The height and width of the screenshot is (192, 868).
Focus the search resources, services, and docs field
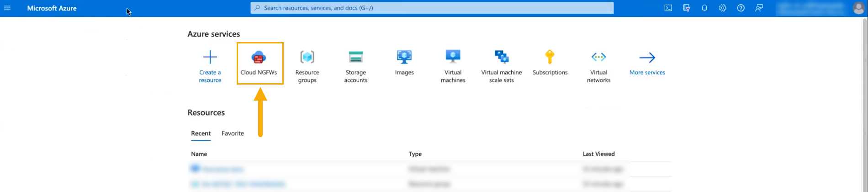point(432,8)
